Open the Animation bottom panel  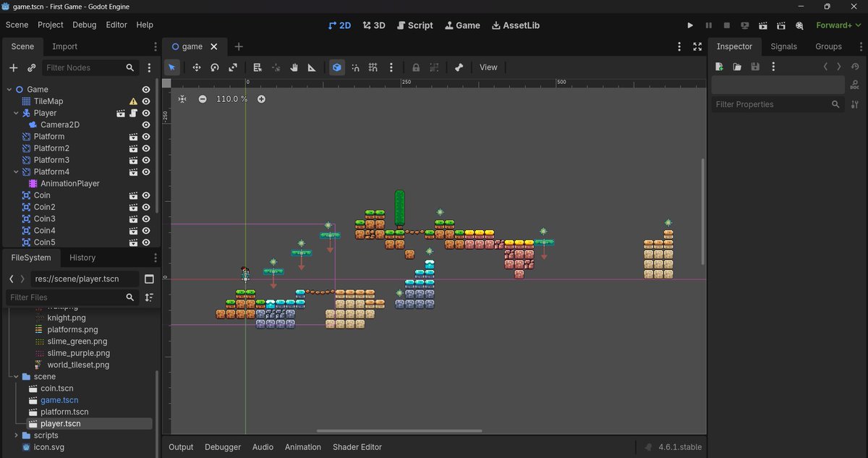pos(303,447)
